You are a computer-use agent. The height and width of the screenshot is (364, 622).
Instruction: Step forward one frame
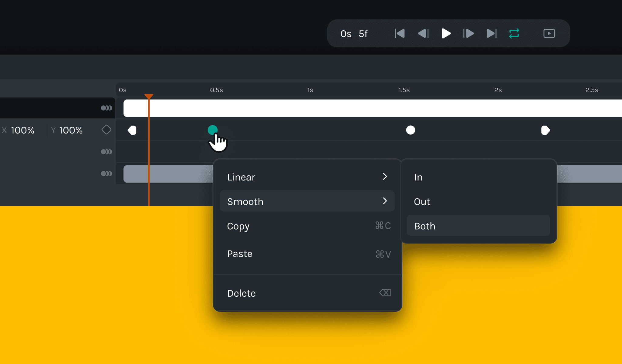tap(468, 33)
